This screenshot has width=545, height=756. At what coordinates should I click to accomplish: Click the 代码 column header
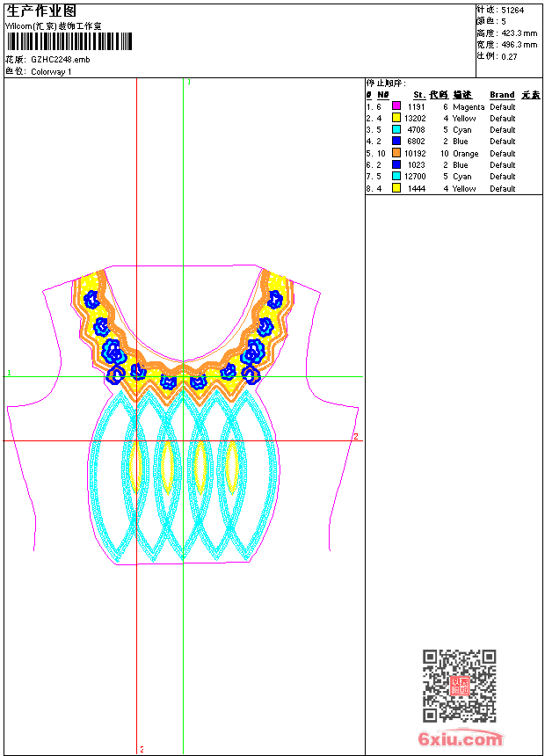click(x=439, y=95)
